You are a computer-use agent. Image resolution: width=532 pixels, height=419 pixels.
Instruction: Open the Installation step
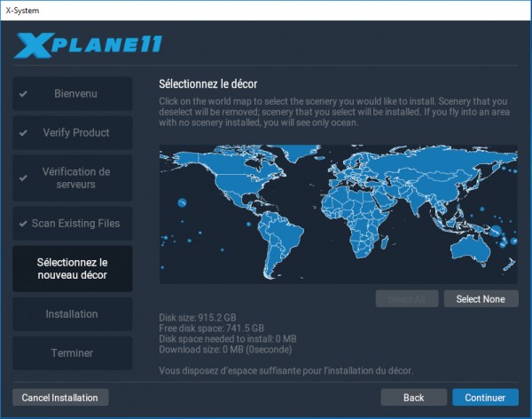point(73,314)
